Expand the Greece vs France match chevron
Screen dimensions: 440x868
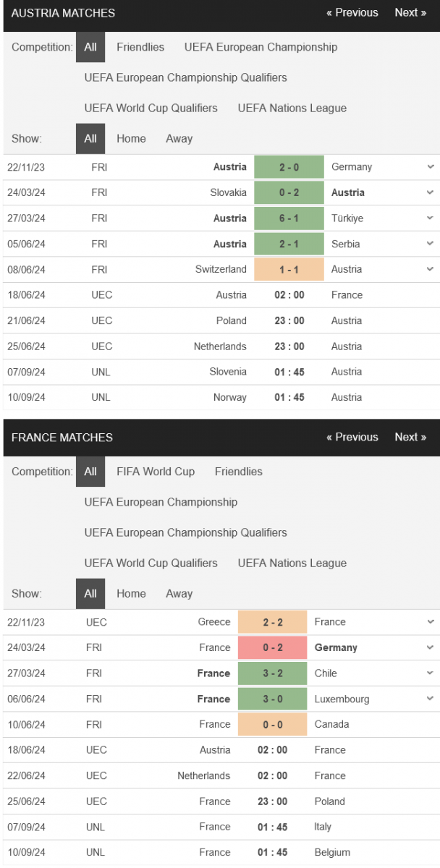click(431, 622)
